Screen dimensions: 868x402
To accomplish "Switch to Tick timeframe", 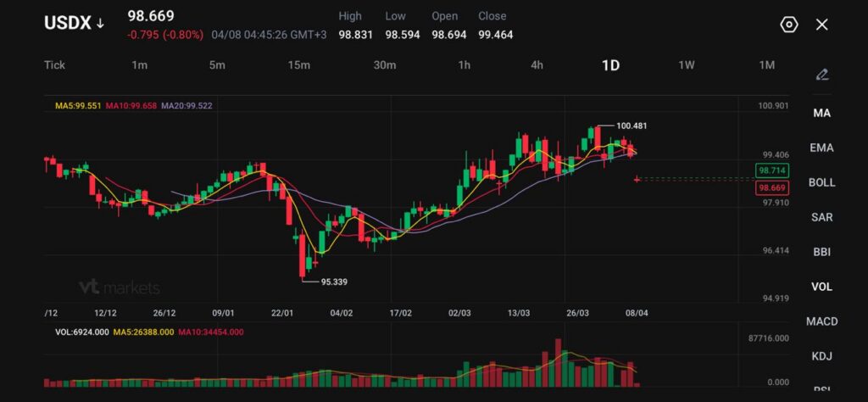I will [54, 65].
